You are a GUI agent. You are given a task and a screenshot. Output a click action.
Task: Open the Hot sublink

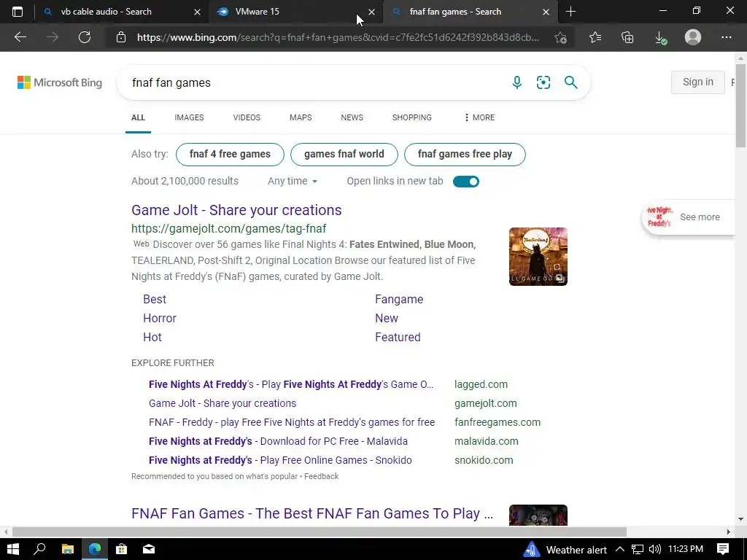[152, 337]
